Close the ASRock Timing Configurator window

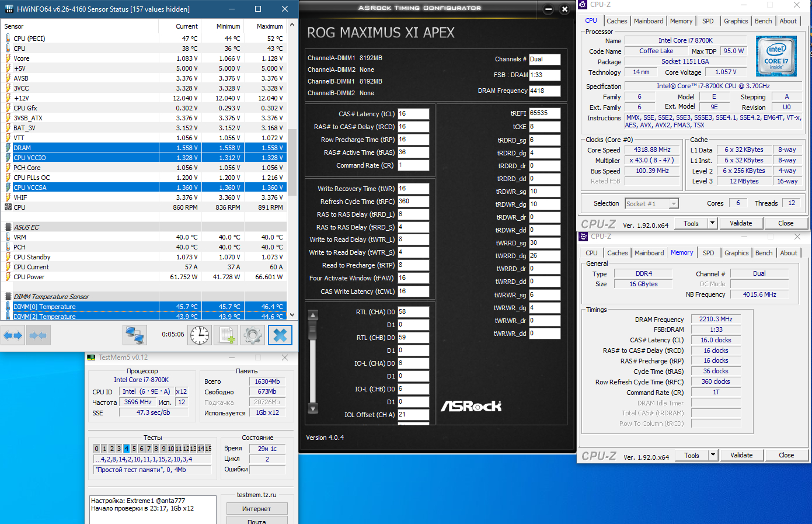(564, 9)
